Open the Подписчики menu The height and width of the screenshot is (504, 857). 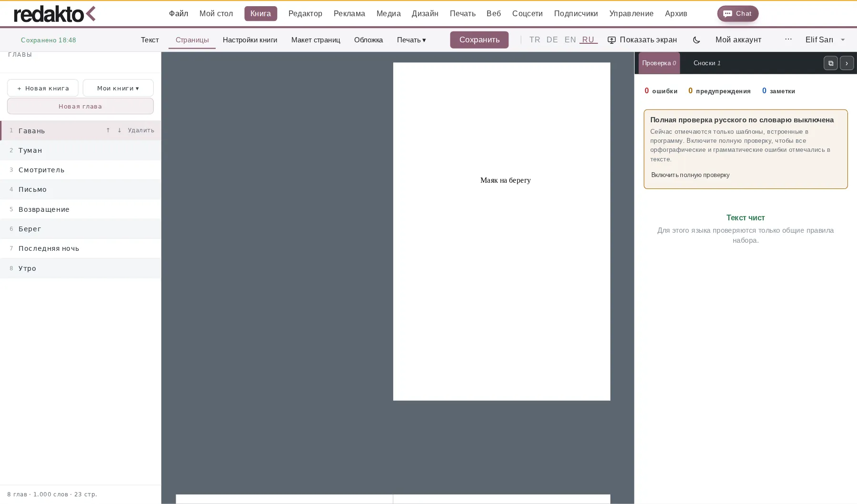pos(576,14)
